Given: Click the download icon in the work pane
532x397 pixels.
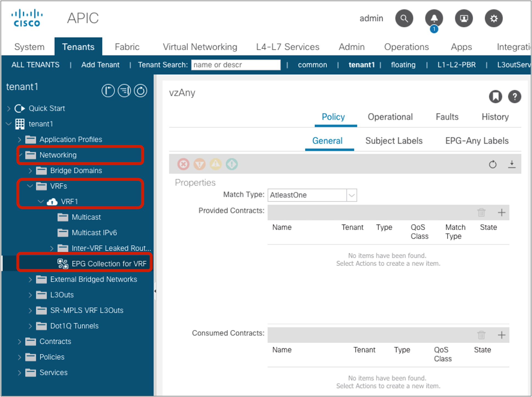Looking at the screenshot, I should point(512,164).
